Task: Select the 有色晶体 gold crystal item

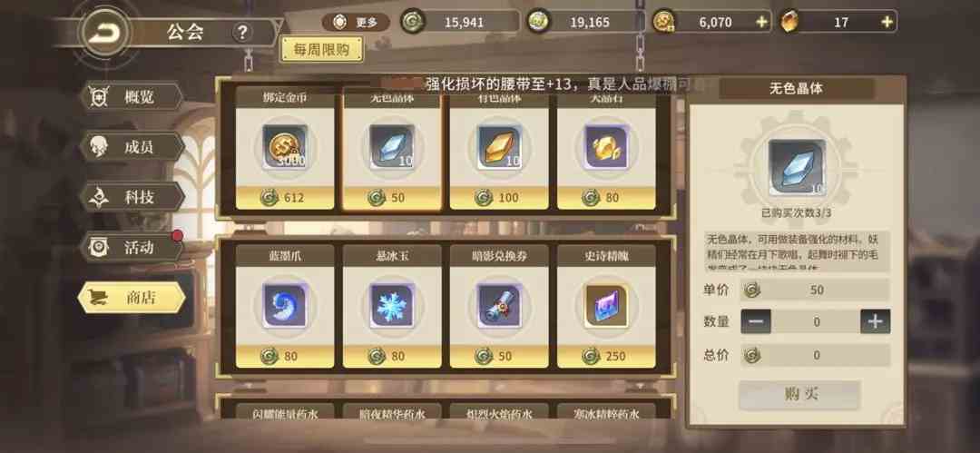Action: click(499, 147)
